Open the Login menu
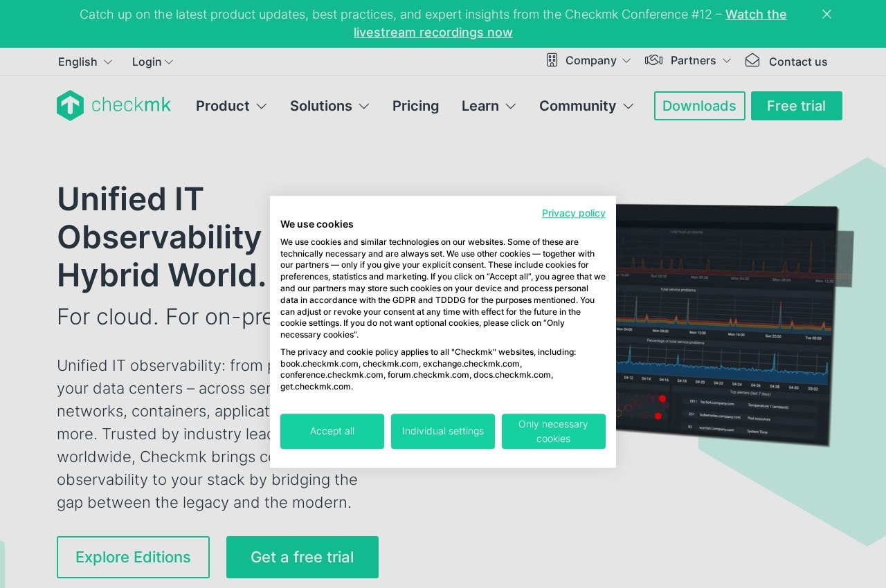This screenshot has height=588, width=886. click(147, 62)
